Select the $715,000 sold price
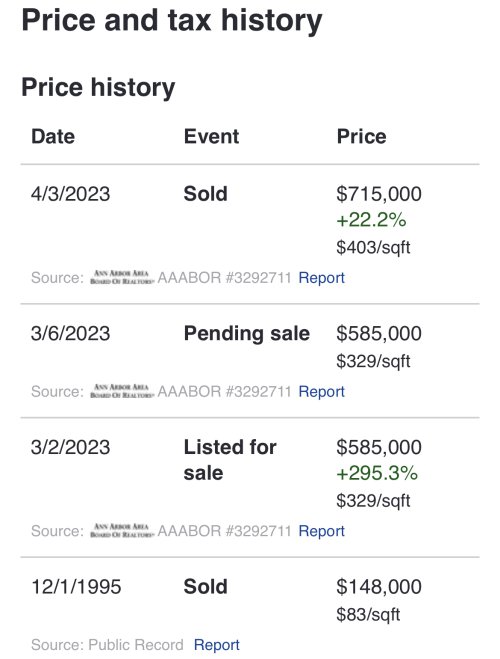Image resolution: width=500 pixels, height=659 pixels. click(379, 194)
